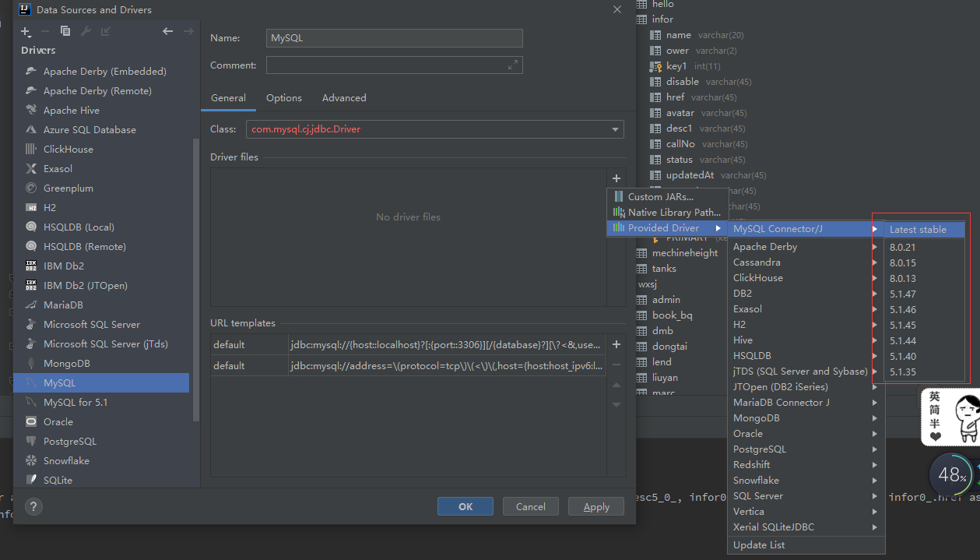The height and width of the screenshot is (560, 980).
Task: Click the help question mark icon
Action: pyautogui.click(x=33, y=506)
